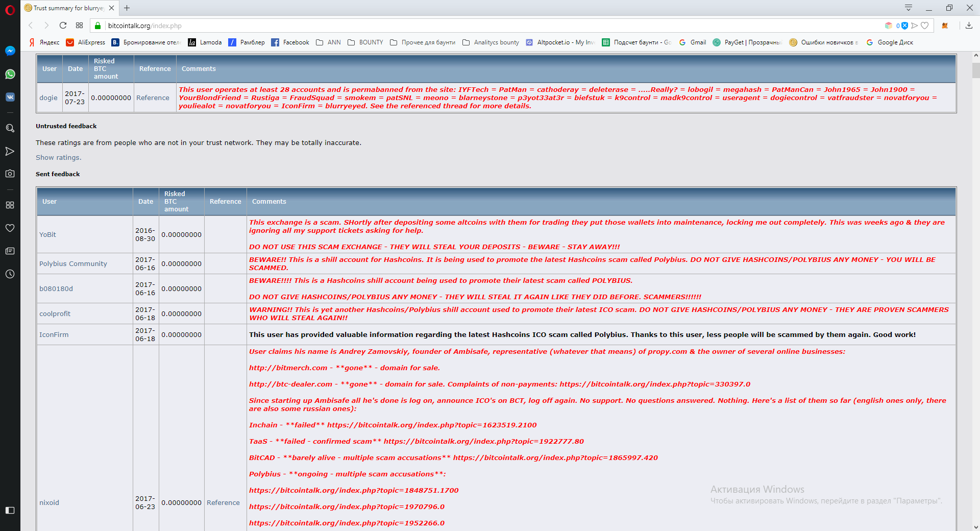980x531 pixels.
Task: Close the Trust summary tab
Action: click(x=111, y=8)
